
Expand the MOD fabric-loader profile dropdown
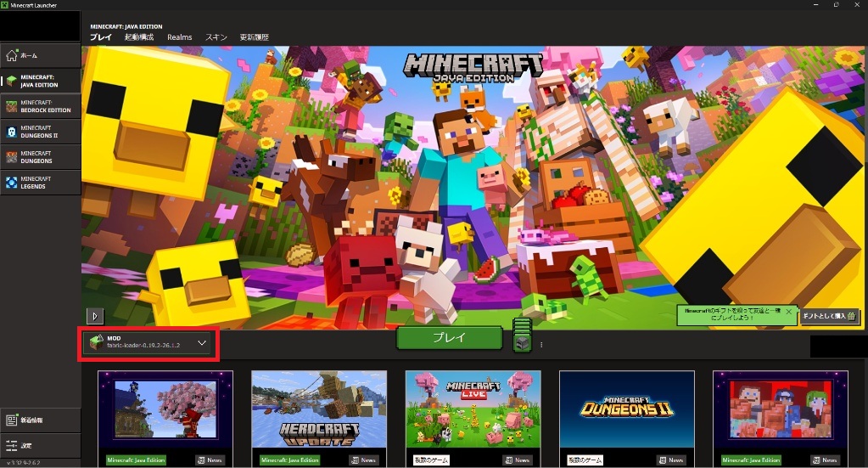[148, 343]
